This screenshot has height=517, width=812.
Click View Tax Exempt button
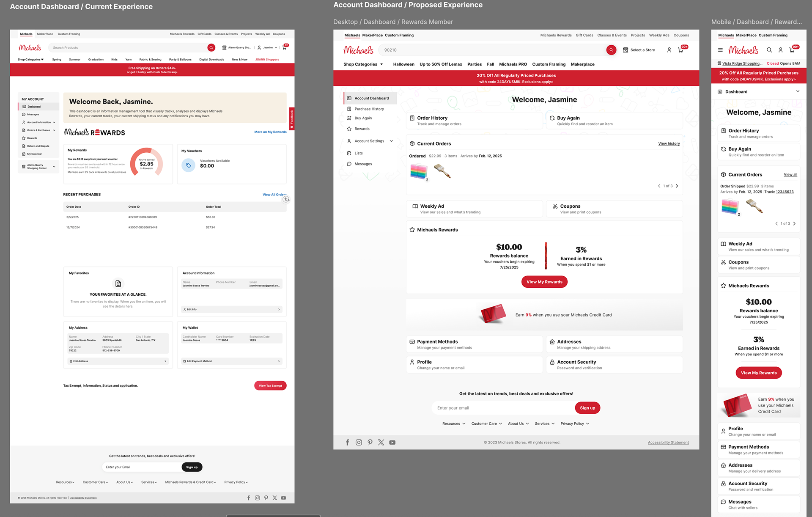tap(270, 385)
